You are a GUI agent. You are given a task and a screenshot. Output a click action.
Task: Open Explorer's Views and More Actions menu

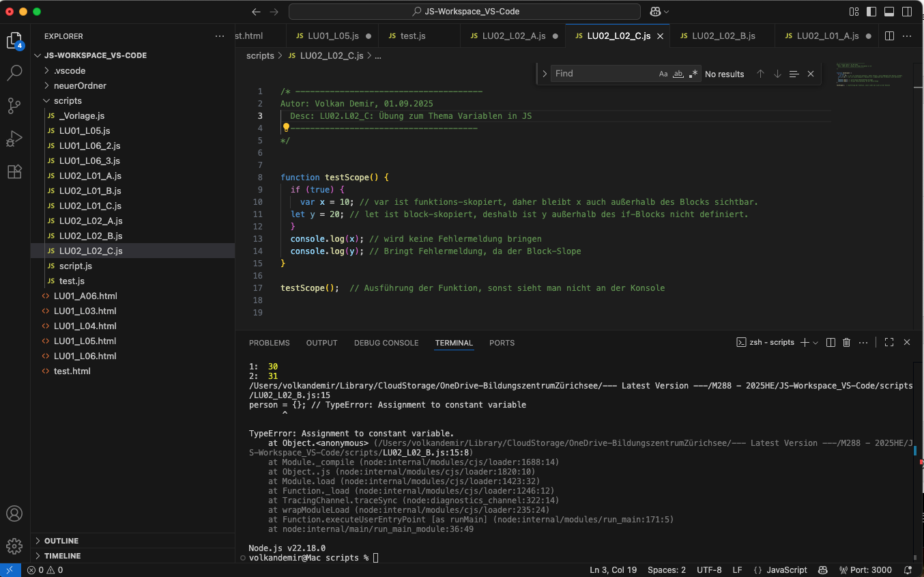(x=219, y=36)
